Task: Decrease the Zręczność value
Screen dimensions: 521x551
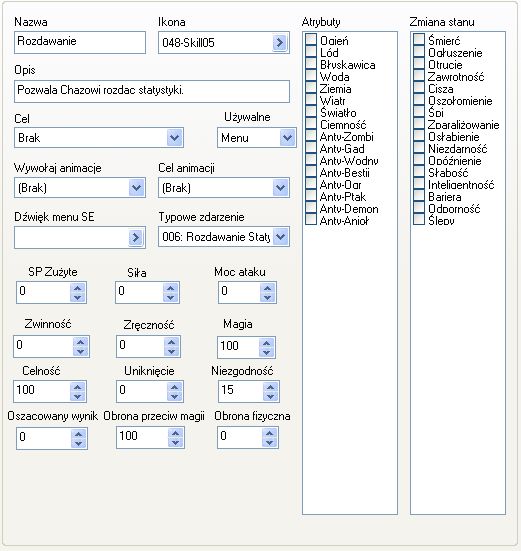Action: pos(171,351)
